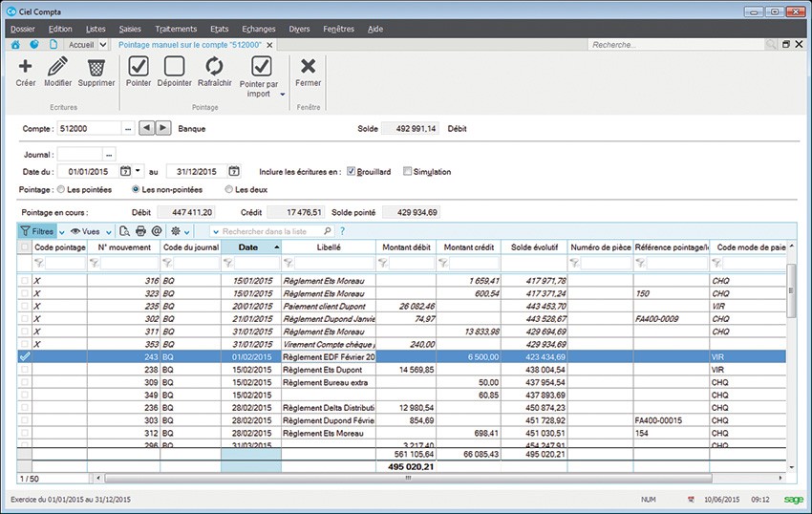Screen dimensions: 812x514
Task: Open the Etats menu
Action: tap(220, 29)
